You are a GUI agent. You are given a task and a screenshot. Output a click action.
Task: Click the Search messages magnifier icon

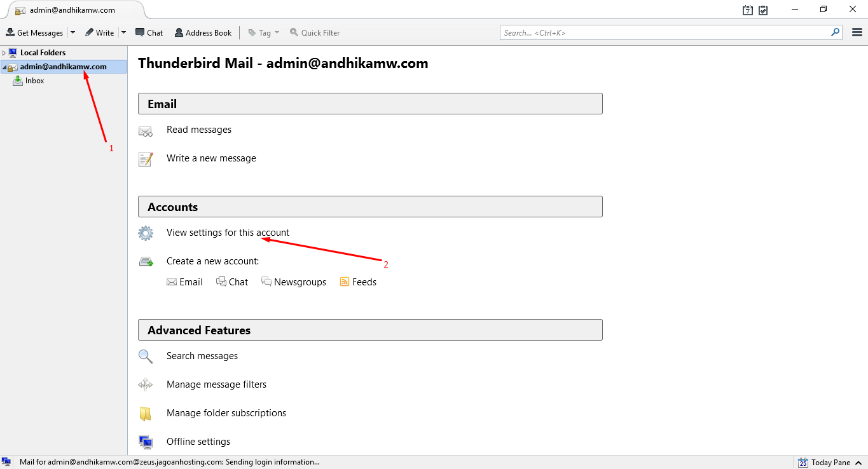146,357
